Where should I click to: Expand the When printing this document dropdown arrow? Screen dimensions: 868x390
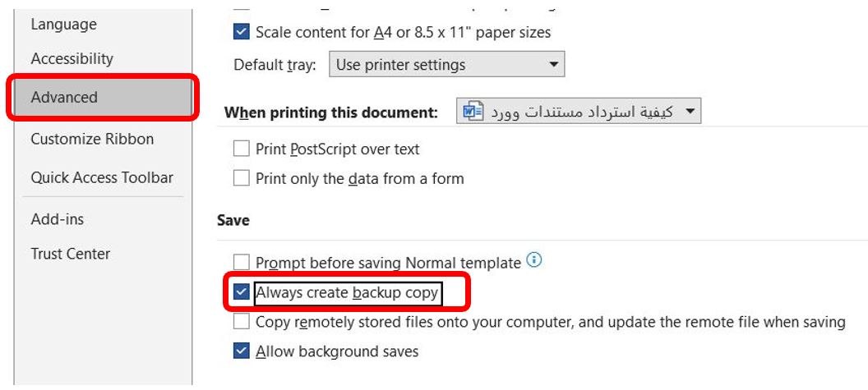point(690,112)
